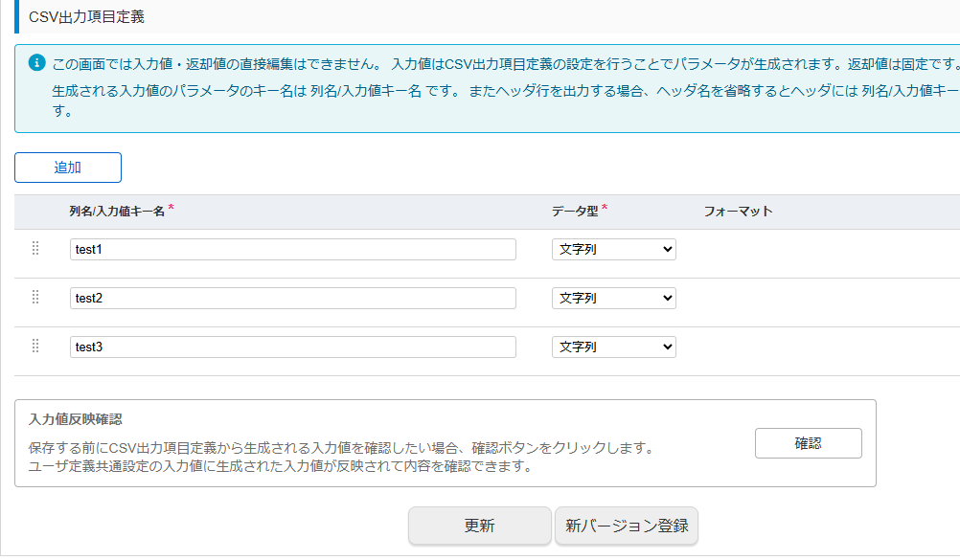Click the 入力値反映確認 panel heading

coord(76,419)
